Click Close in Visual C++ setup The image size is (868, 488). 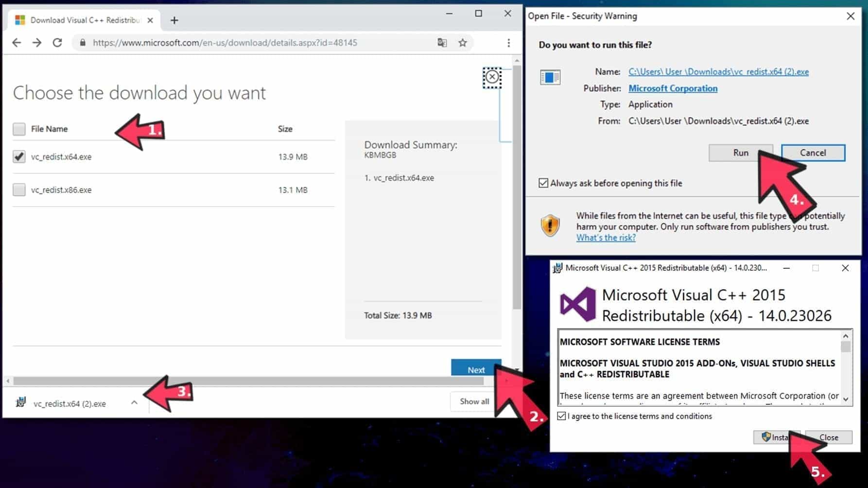point(829,437)
